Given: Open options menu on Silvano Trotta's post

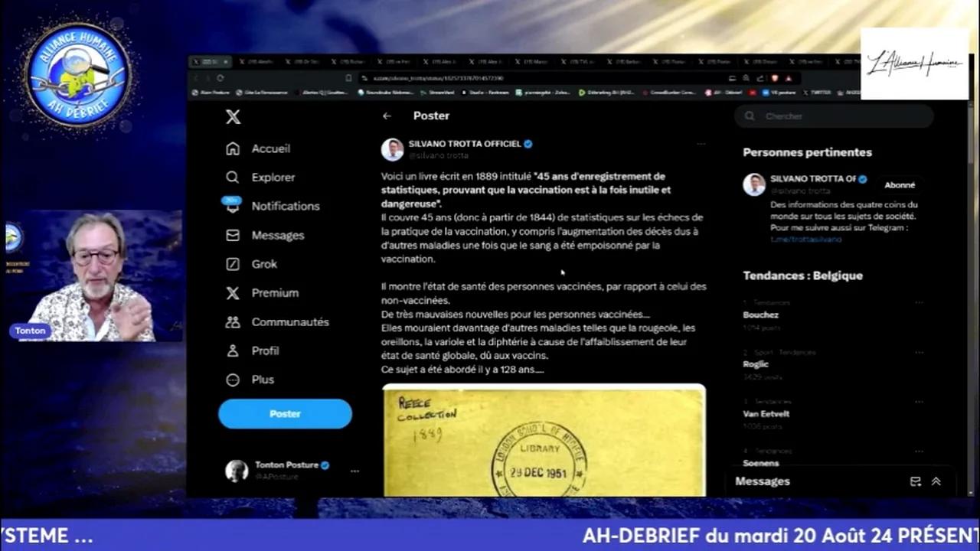Looking at the screenshot, I should tap(701, 145).
